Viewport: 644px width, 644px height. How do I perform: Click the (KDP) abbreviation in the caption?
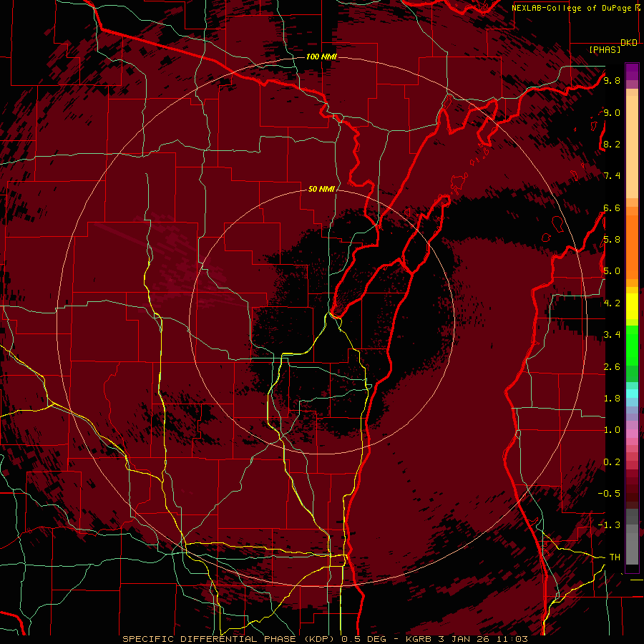point(321,639)
